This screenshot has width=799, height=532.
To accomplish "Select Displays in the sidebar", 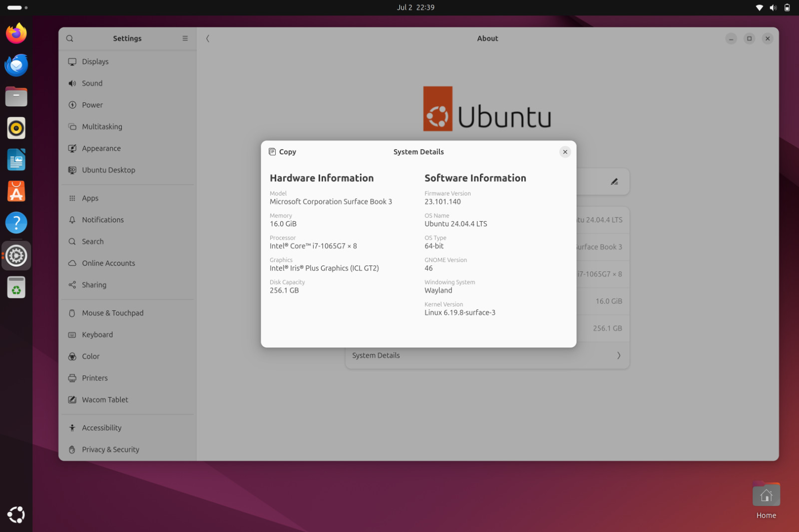I will click(x=127, y=62).
